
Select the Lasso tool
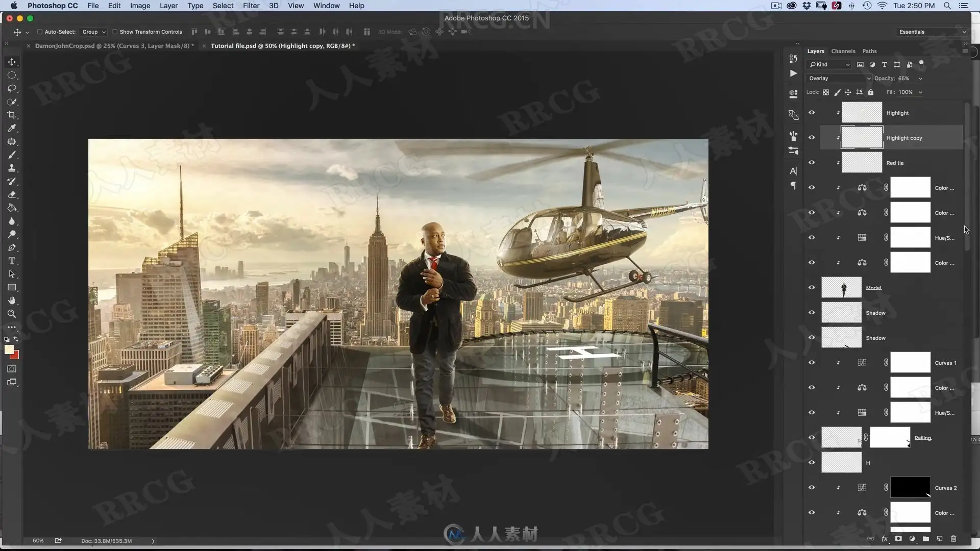coord(12,88)
